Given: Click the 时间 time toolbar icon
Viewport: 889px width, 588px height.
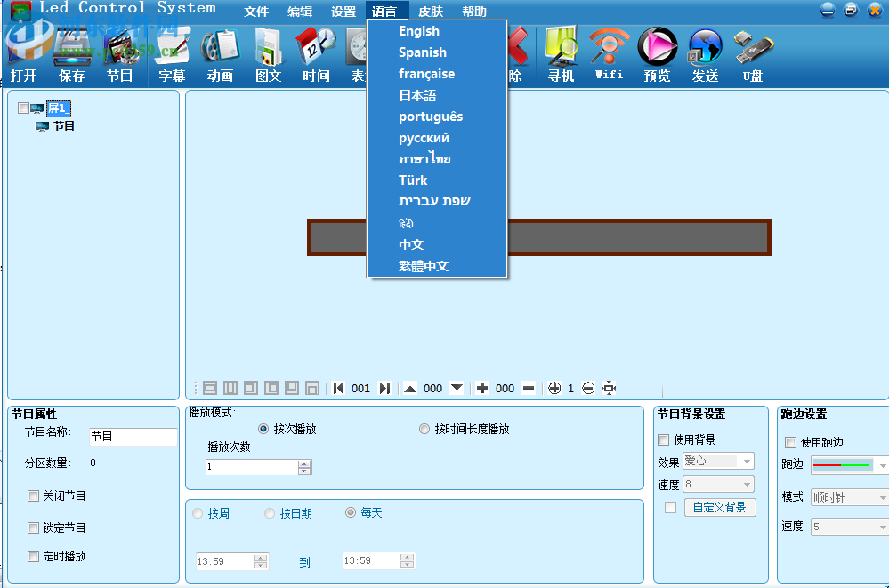Looking at the screenshot, I should click(x=316, y=53).
